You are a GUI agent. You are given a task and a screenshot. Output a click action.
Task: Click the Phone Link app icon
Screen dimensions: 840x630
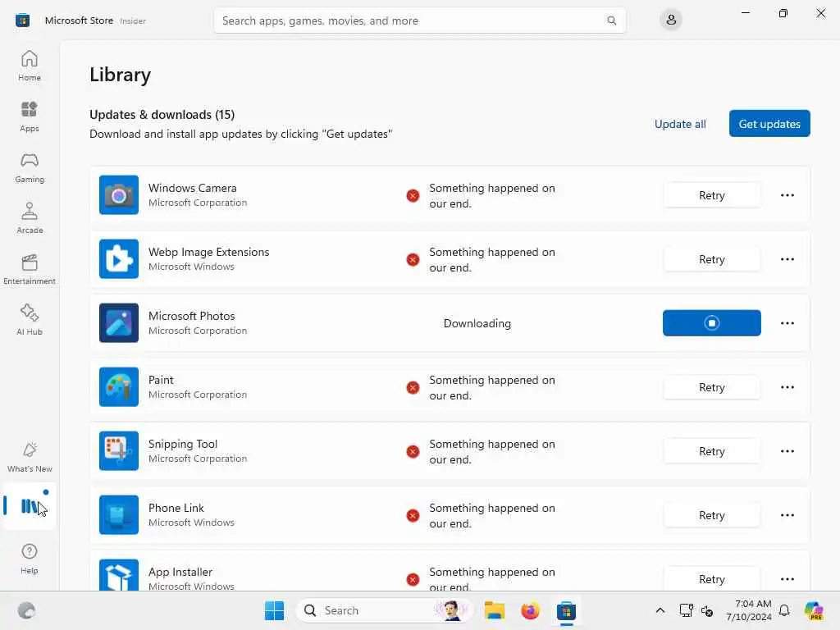pos(119,515)
